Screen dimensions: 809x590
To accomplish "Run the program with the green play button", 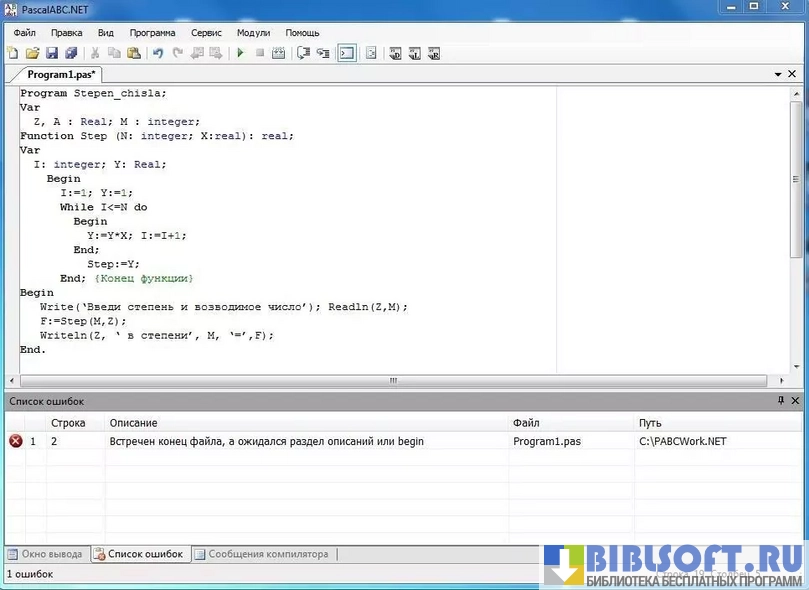I will pyautogui.click(x=240, y=53).
